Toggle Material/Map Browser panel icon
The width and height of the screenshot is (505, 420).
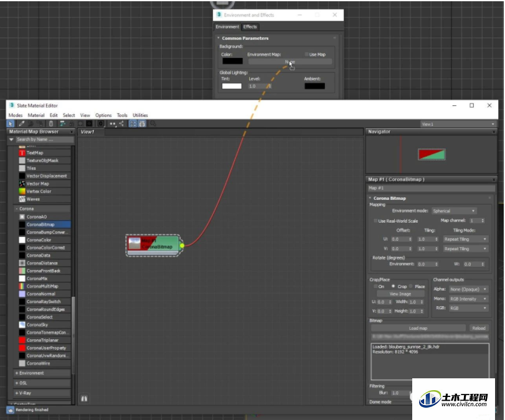133,124
